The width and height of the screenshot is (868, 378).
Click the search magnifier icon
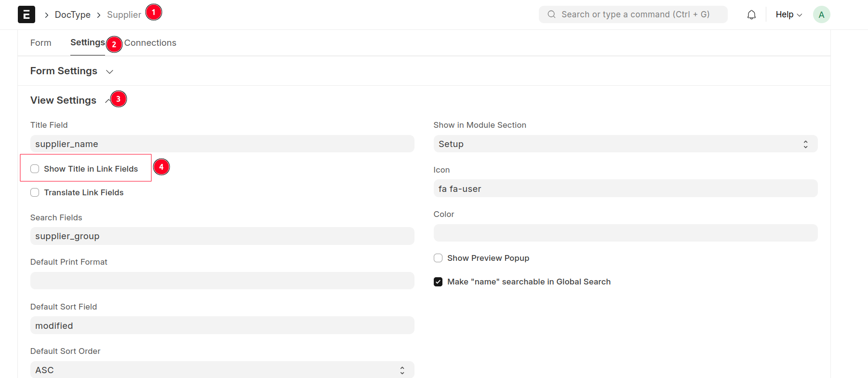551,14
